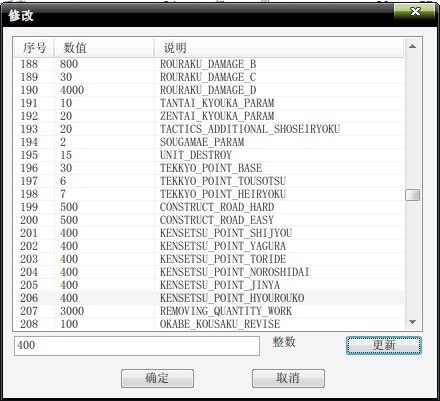440x401 pixels.
Task: Select row 197 TEKKYO_POINT_TOUSOTSU
Action: click(x=209, y=181)
